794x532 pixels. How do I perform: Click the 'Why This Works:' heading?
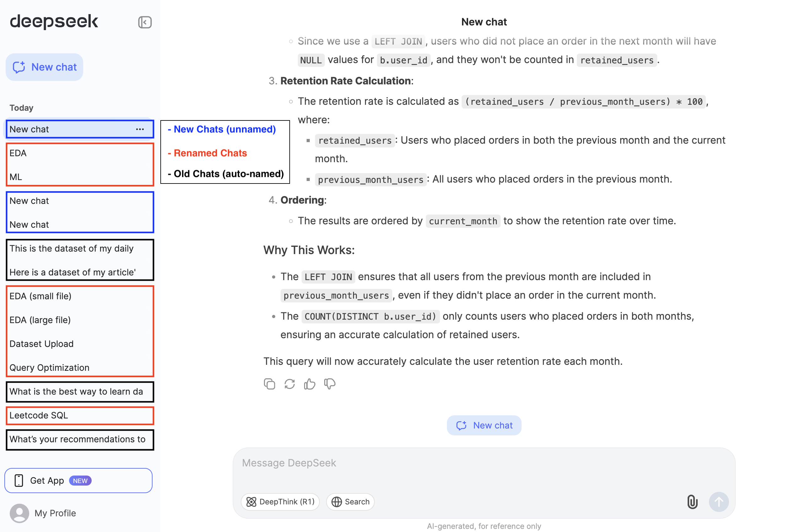[309, 250]
